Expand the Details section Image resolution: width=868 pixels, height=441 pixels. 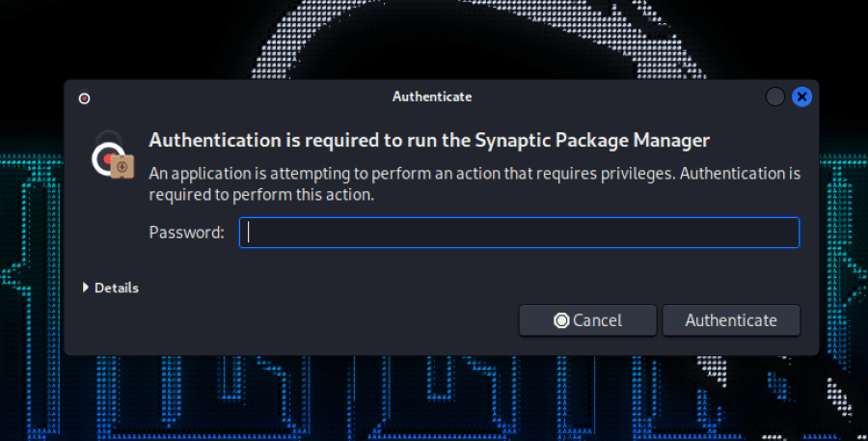[x=111, y=288]
